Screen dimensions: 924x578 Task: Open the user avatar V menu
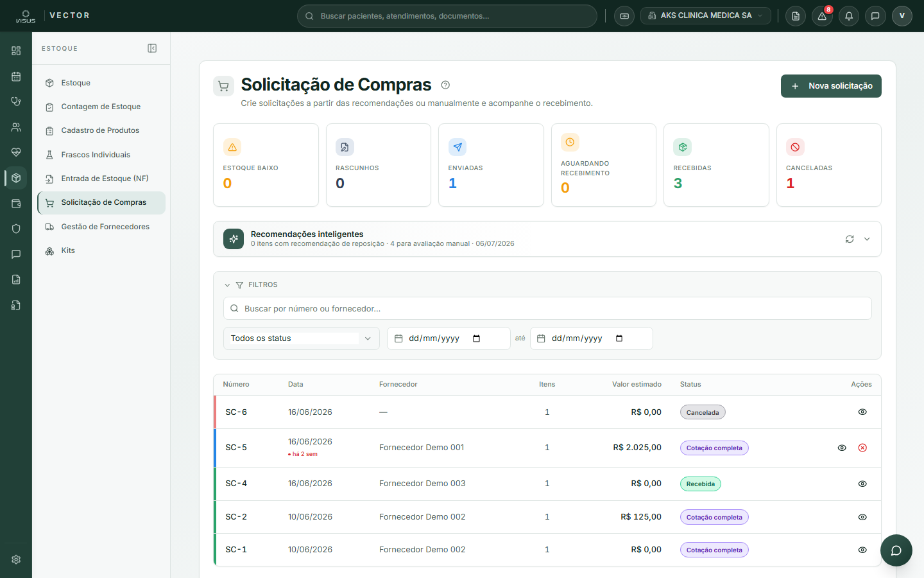pyautogui.click(x=902, y=16)
